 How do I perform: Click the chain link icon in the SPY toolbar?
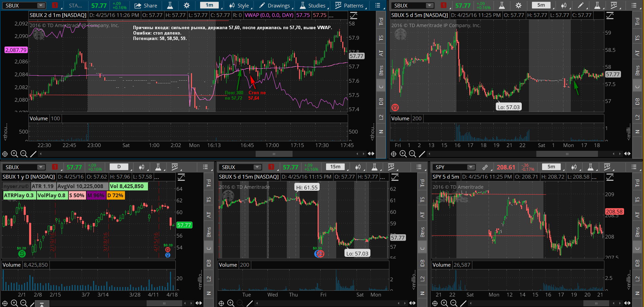click(485, 167)
